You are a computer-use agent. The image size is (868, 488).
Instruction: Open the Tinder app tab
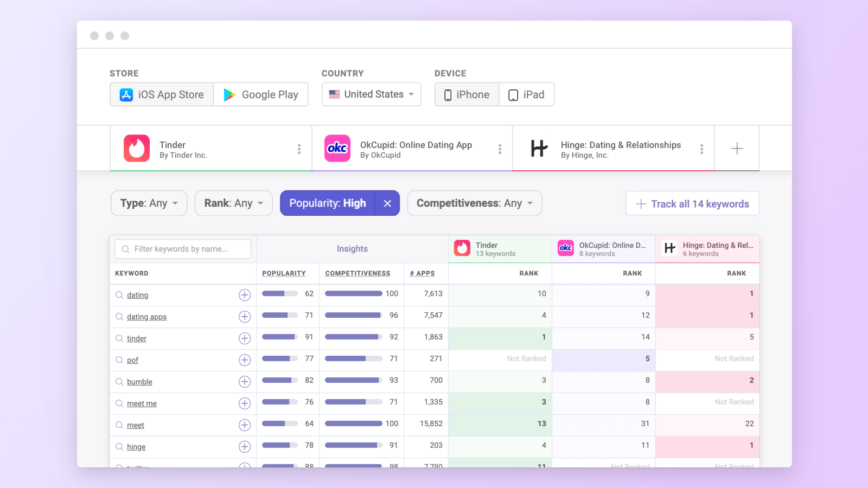[x=210, y=149]
